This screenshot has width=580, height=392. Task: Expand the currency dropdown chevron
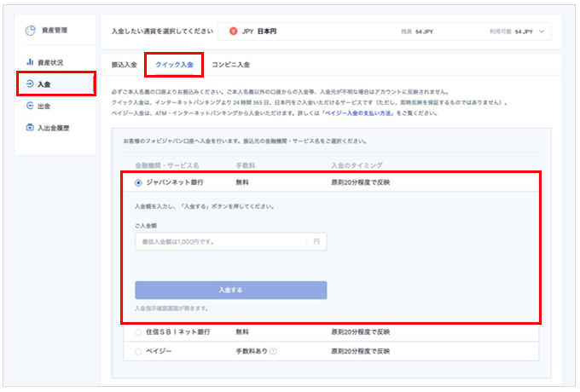542,32
